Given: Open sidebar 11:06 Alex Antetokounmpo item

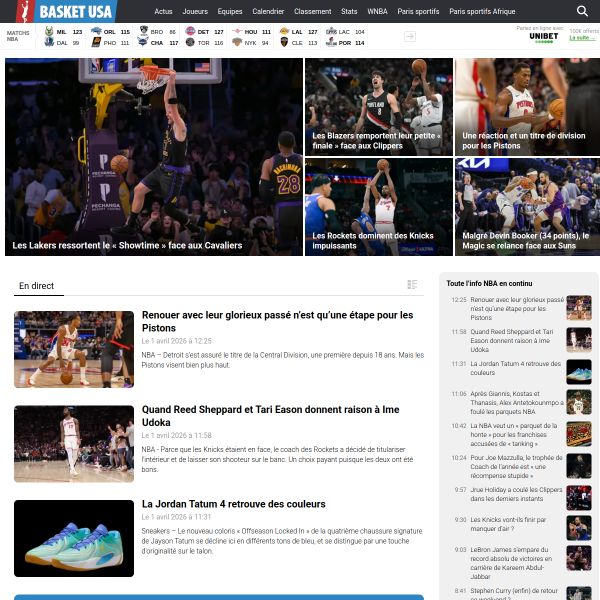Looking at the screenshot, I should (x=517, y=403).
